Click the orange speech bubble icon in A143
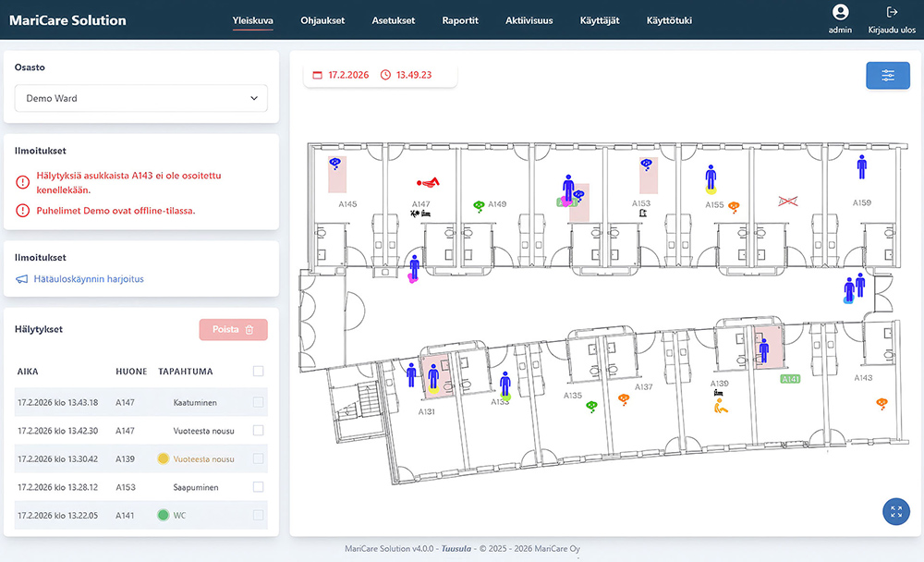 (881, 402)
